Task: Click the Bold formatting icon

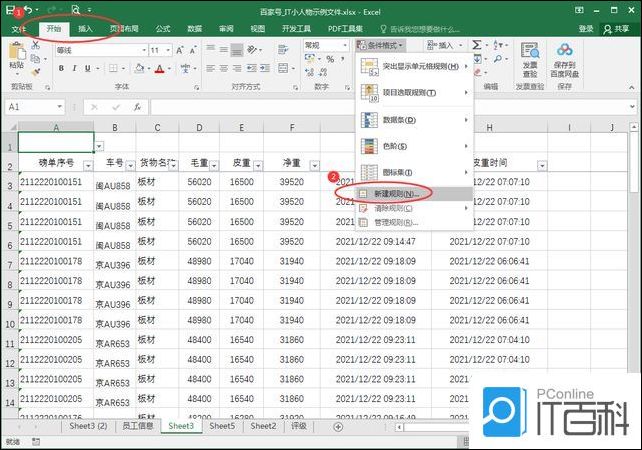Action: click(x=61, y=69)
